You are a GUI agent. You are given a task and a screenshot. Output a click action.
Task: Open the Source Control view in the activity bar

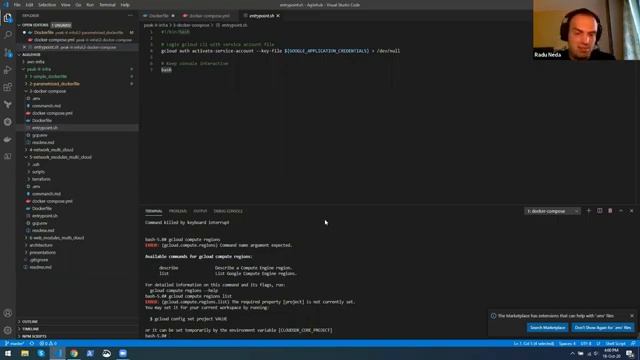coord(8,53)
